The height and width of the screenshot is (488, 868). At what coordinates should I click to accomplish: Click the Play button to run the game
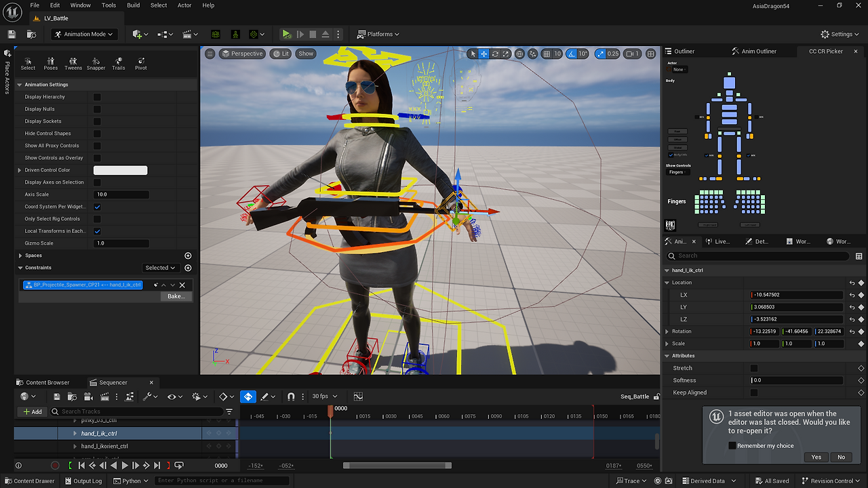point(286,33)
